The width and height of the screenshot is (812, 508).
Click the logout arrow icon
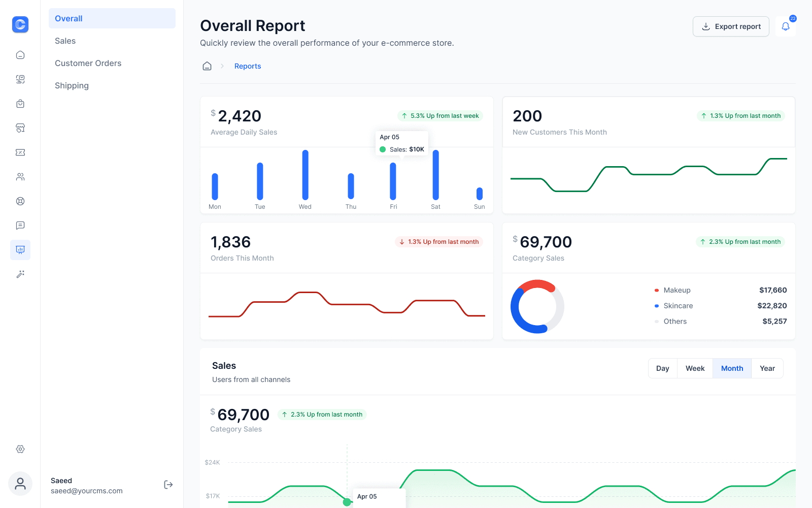(x=168, y=485)
